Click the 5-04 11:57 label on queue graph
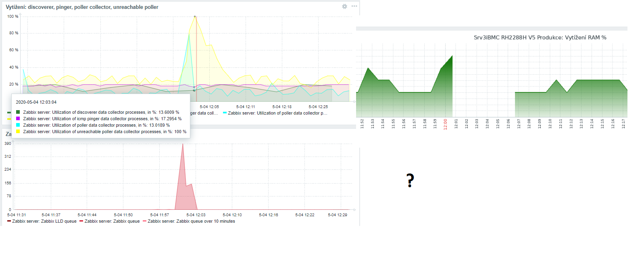 (160, 215)
